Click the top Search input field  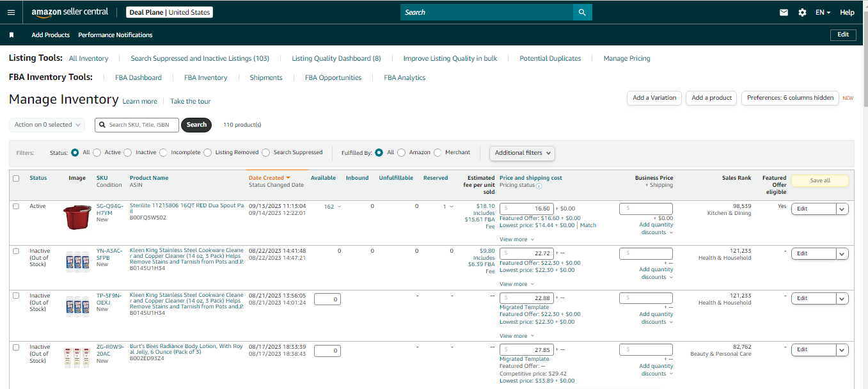pyautogui.click(x=486, y=12)
